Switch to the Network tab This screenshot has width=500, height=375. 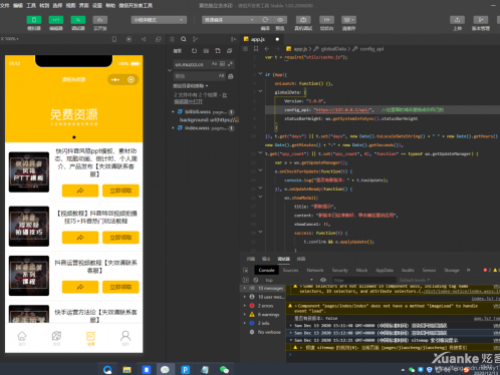[315, 270]
